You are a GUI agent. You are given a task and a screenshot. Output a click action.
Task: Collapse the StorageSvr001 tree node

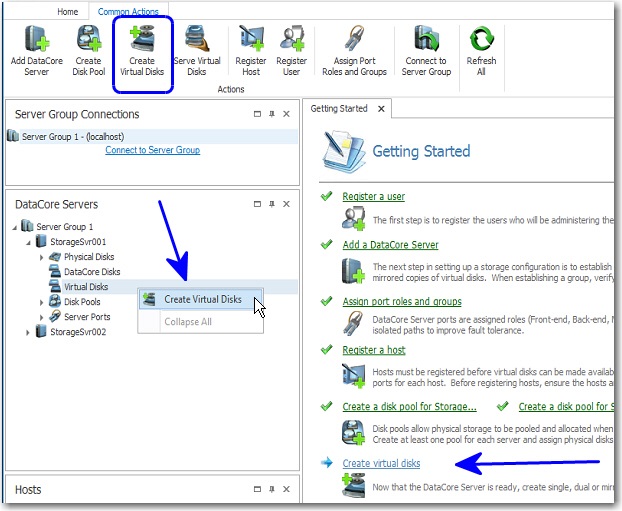pos(29,242)
